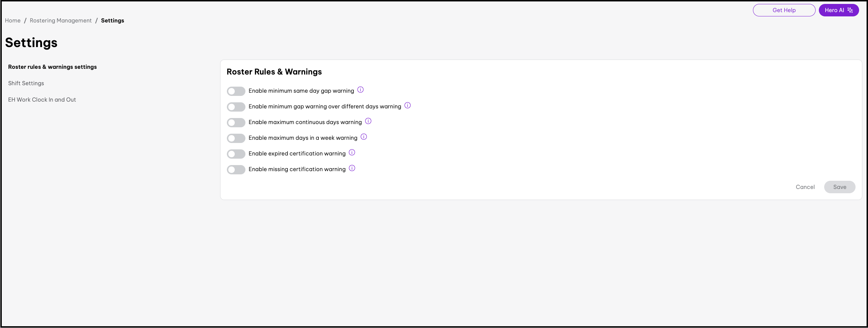
Task: Click info icon beside same day gap warning
Action: pyautogui.click(x=360, y=90)
